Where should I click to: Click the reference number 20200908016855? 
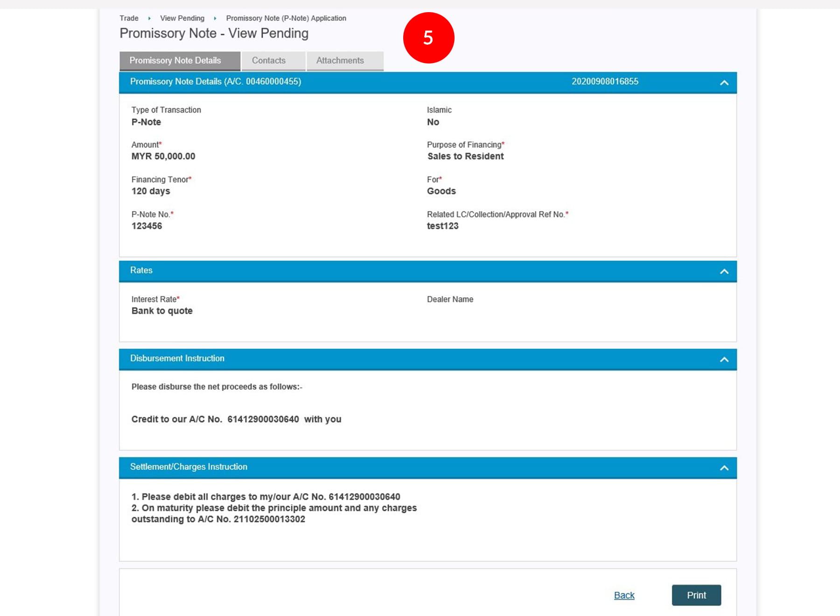click(605, 82)
